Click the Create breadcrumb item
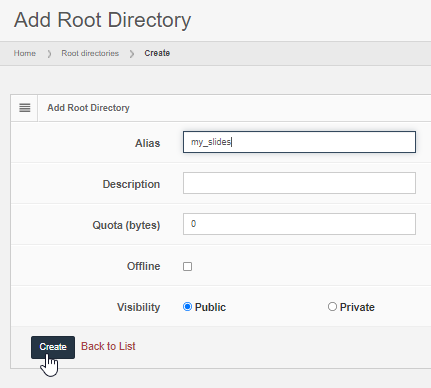Image resolution: width=431 pixels, height=388 pixels. [157, 53]
